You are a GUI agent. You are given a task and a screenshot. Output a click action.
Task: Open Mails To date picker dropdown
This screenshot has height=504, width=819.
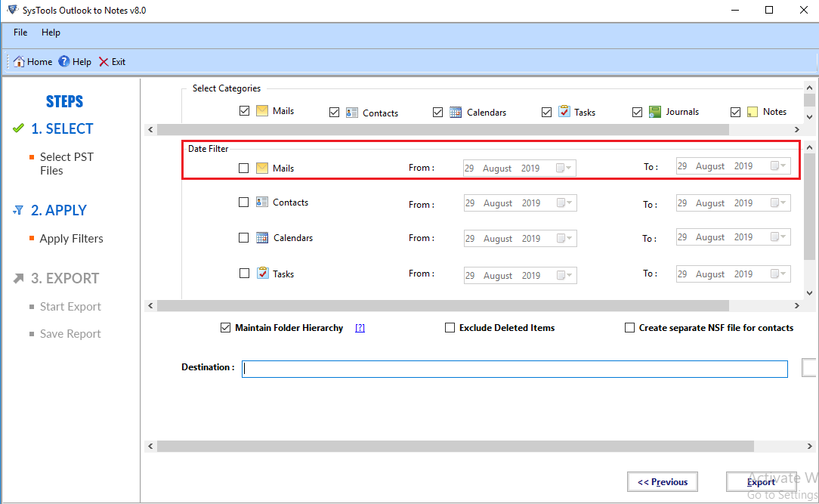pos(778,166)
